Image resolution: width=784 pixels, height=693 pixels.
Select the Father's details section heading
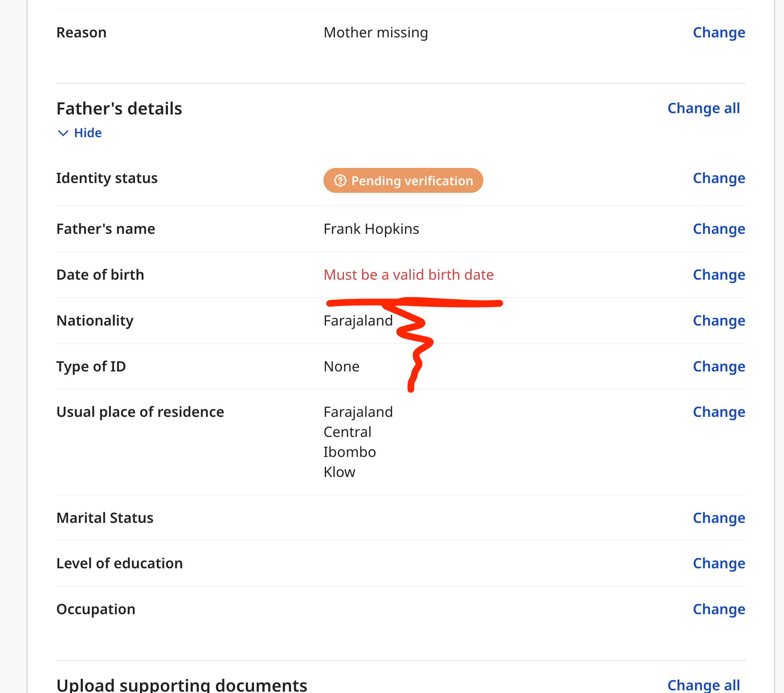pyautogui.click(x=119, y=109)
